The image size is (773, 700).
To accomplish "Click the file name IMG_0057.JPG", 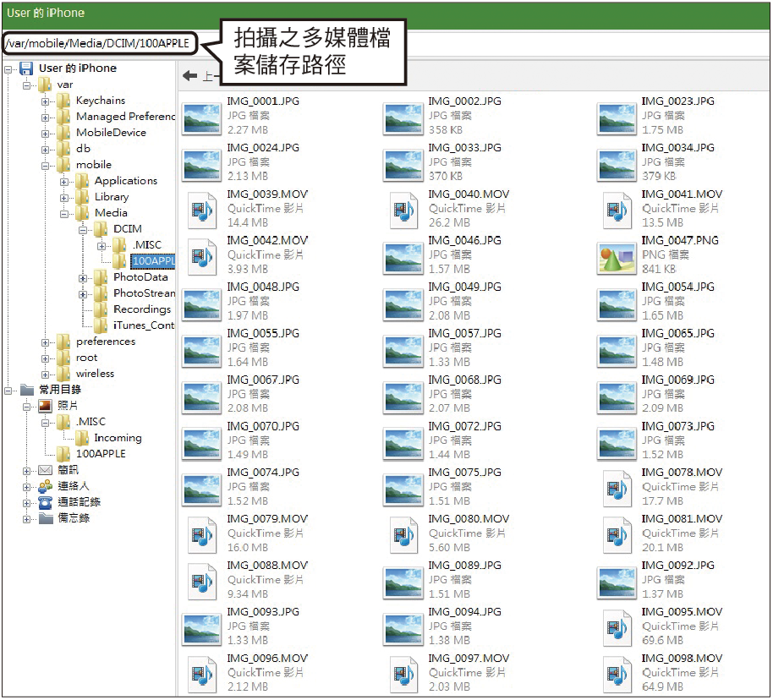I will [x=464, y=333].
